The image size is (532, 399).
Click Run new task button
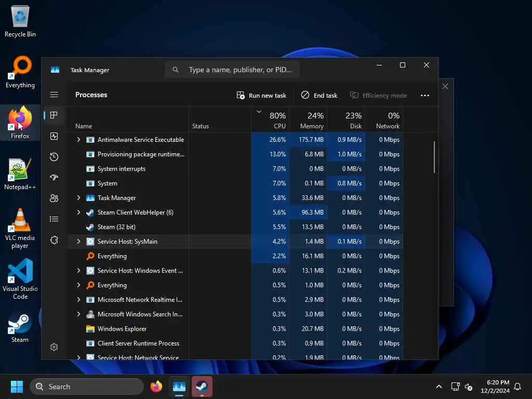tap(261, 96)
